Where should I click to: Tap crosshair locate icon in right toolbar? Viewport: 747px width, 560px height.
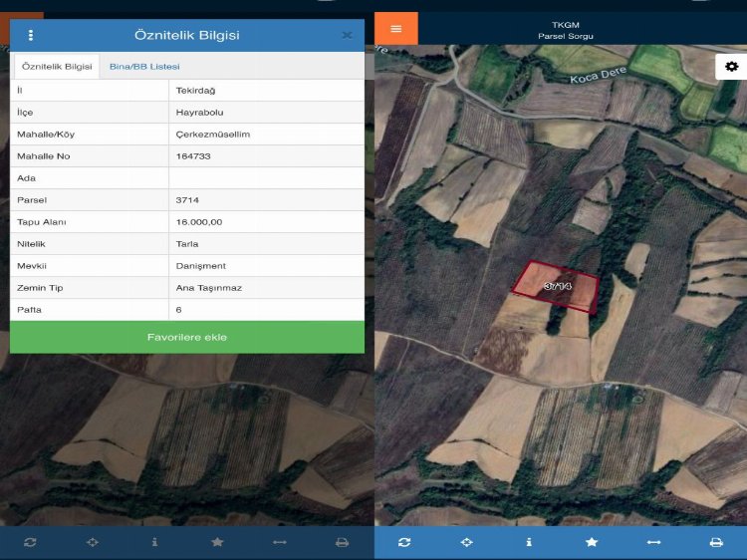coord(466,542)
